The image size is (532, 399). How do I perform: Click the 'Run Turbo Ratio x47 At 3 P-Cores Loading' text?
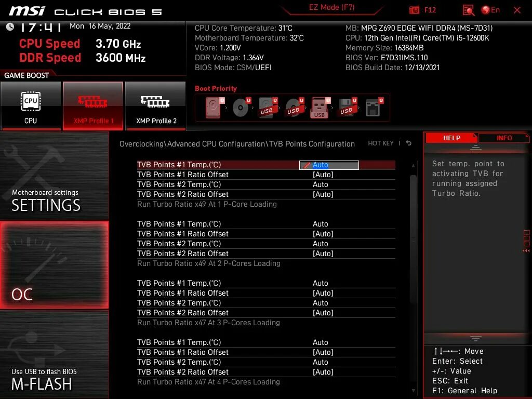pyautogui.click(x=209, y=323)
